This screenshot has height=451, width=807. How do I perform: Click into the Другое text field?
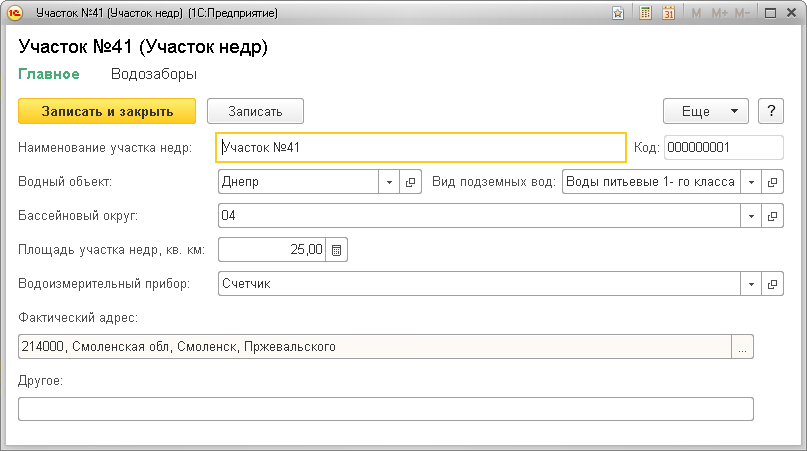pyautogui.click(x=385, y=409)
